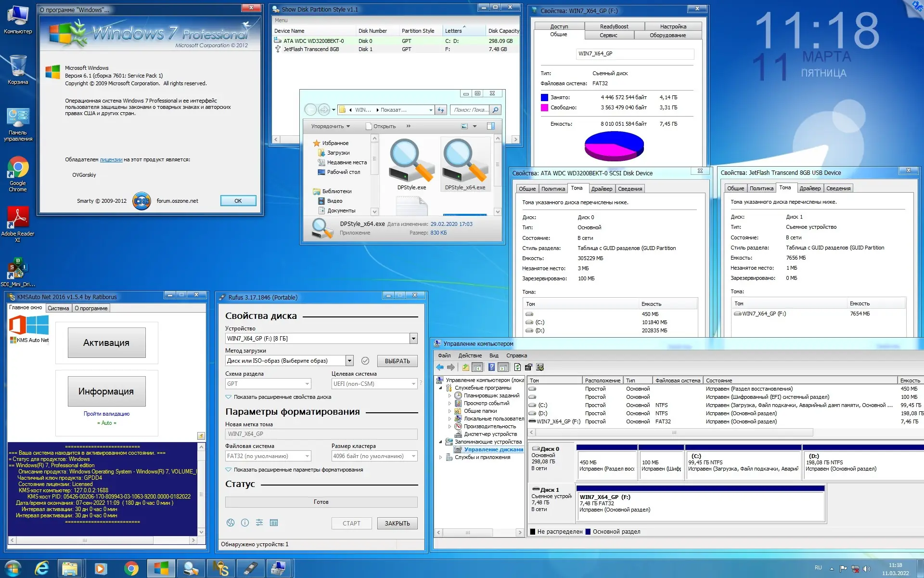
Task: Launch Google Chrome from the taskbar
Action: point(131,569)
